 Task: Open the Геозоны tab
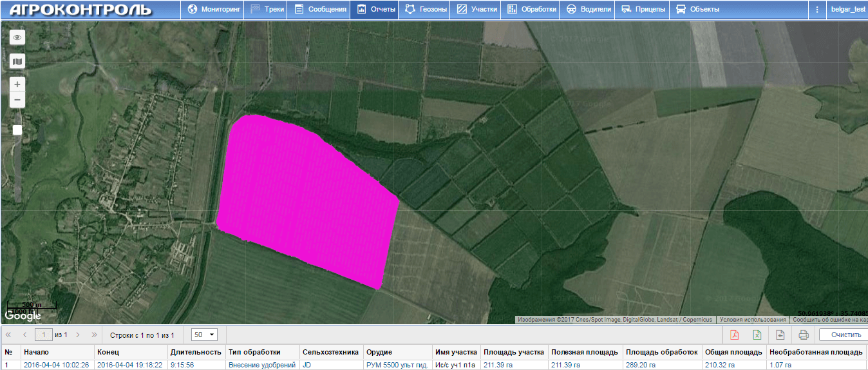tap(426, 10)
